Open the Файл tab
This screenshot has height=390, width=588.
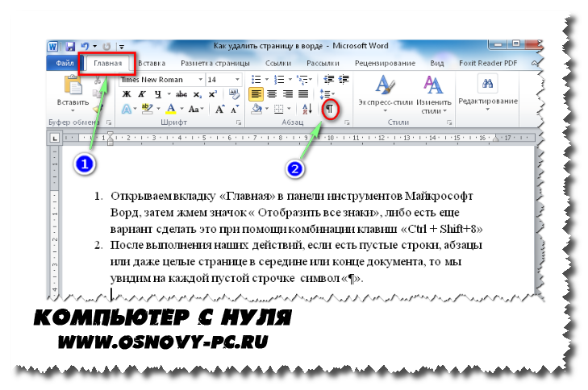pyautogui.click(x=65, y=63)
